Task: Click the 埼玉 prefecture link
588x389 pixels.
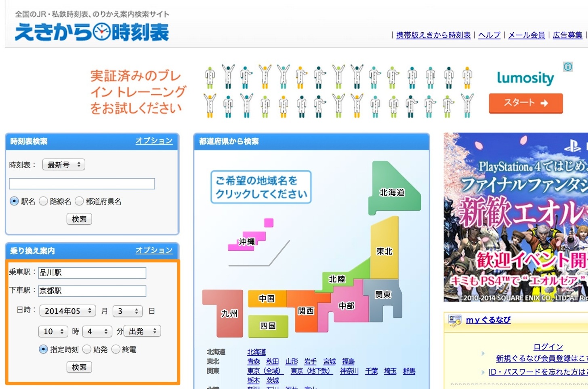Action: coord(390,371)
